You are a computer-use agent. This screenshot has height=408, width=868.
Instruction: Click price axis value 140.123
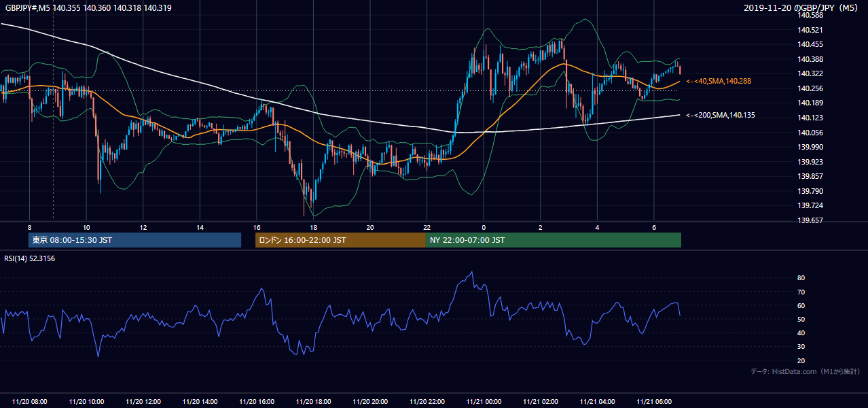[811, 118]
